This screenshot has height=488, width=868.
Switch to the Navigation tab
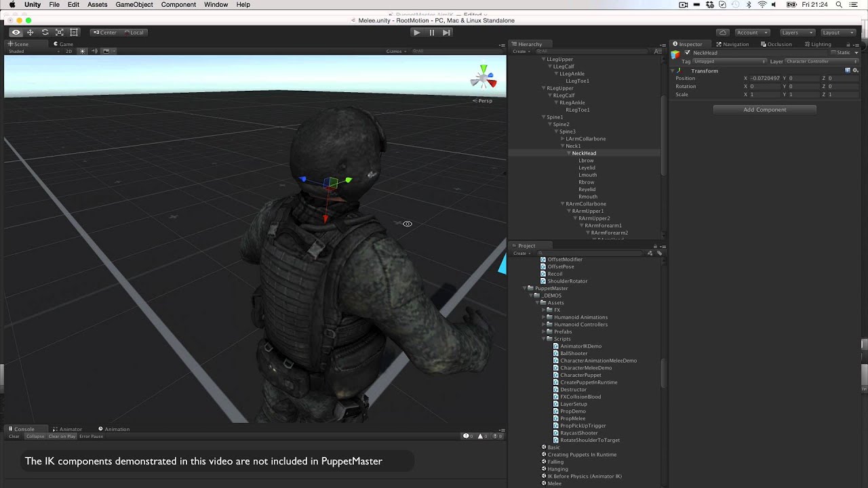[x=732, y=44]
